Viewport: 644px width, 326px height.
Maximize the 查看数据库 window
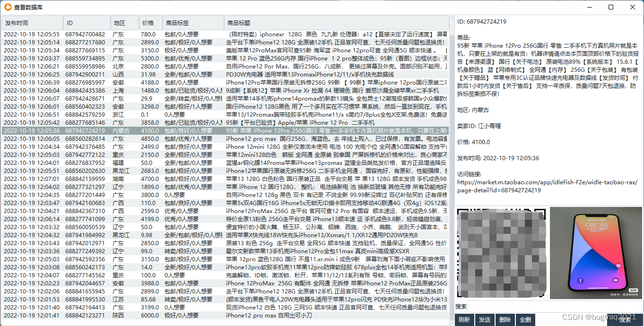tap(611, 7)
